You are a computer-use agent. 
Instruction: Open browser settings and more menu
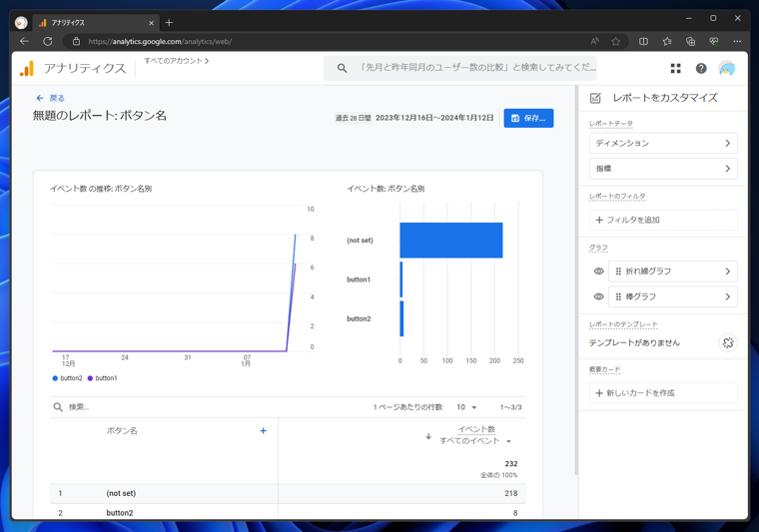coord(737,42)
